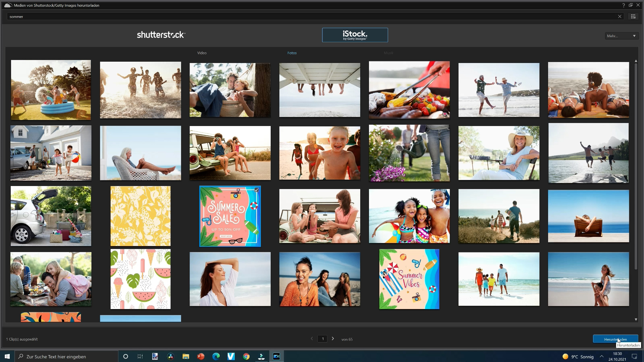Switch to the Fotos tab

pyautogui.click(x=292, y=53)
